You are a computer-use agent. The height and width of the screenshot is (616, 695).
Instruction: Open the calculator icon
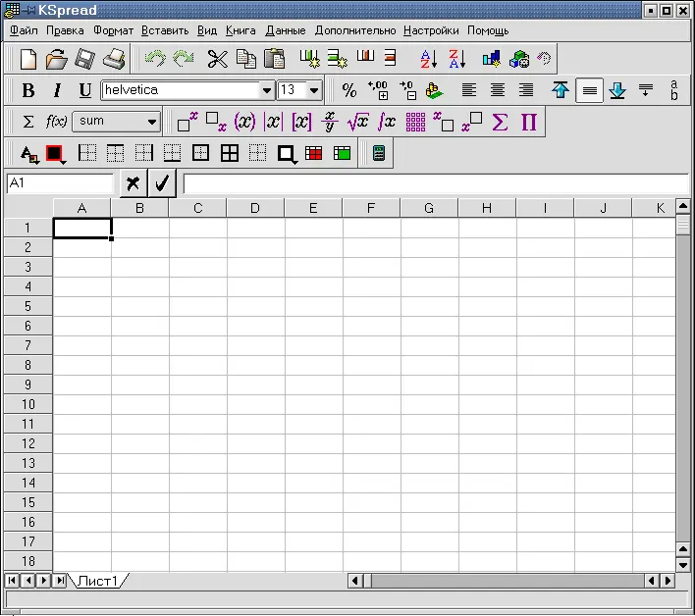click(378, 153)
